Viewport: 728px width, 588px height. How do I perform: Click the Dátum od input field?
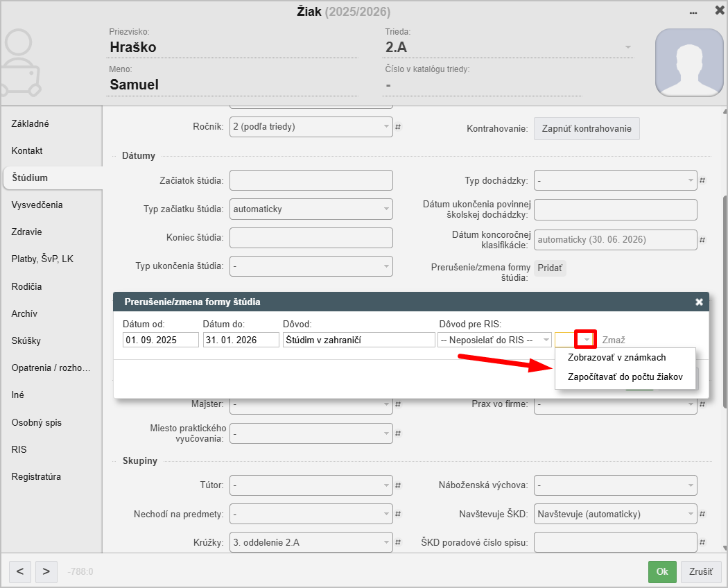160,340
